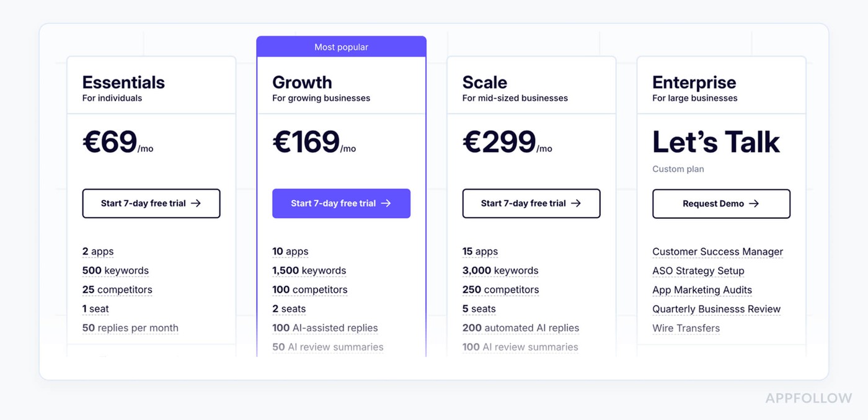Click the Customer Success Manager link
This screenshot has height=420, width=868.
point(717,251)
